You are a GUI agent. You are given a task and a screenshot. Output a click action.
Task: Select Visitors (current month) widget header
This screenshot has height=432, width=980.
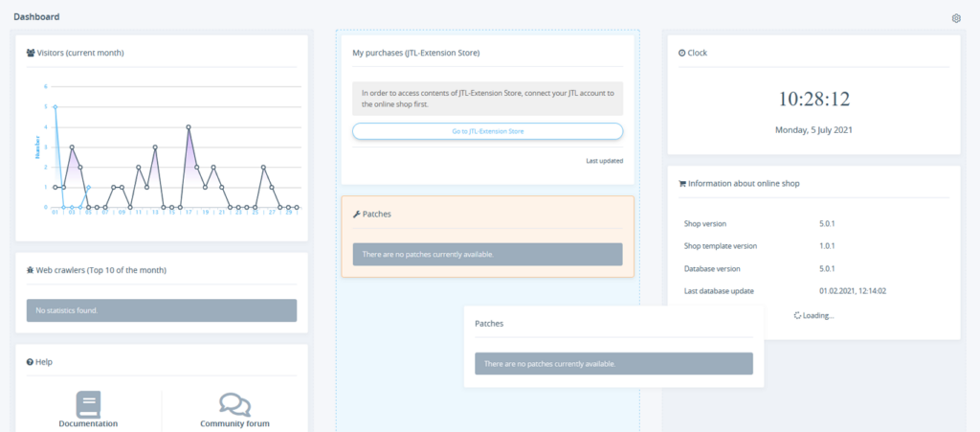[x=80, y=53]
